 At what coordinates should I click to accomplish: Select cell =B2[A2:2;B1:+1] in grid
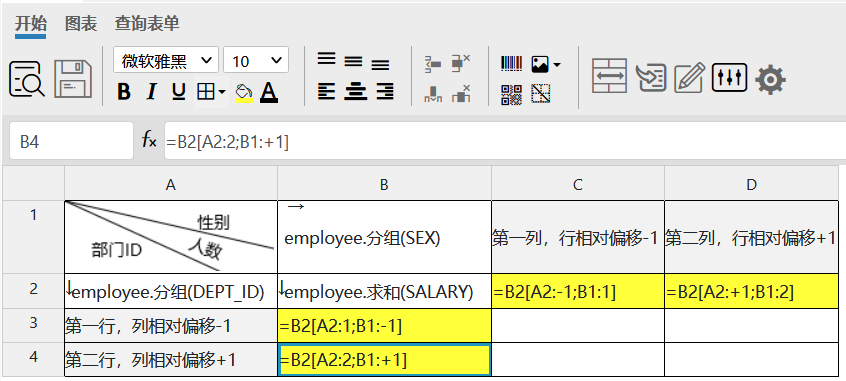384,359
